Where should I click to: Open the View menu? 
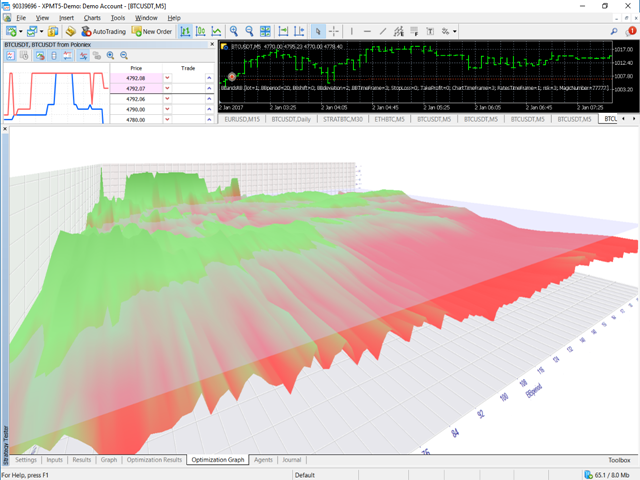click(x=42, y=18)
